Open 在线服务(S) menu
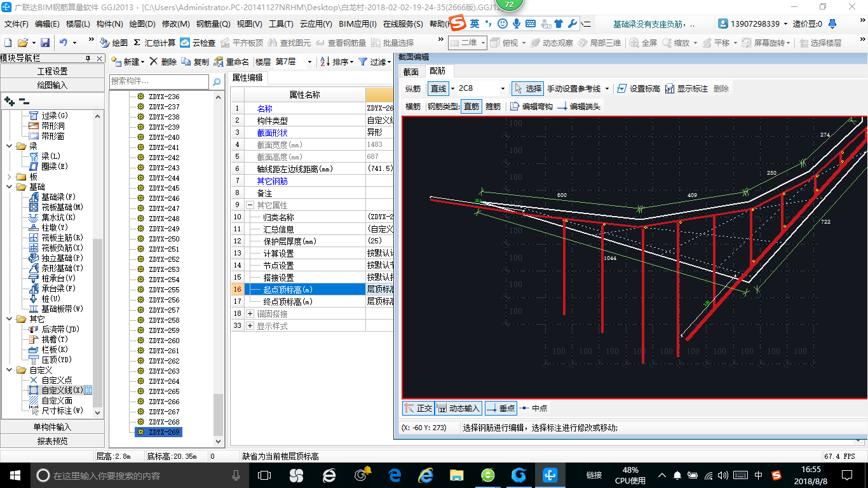 click(403, 24)
